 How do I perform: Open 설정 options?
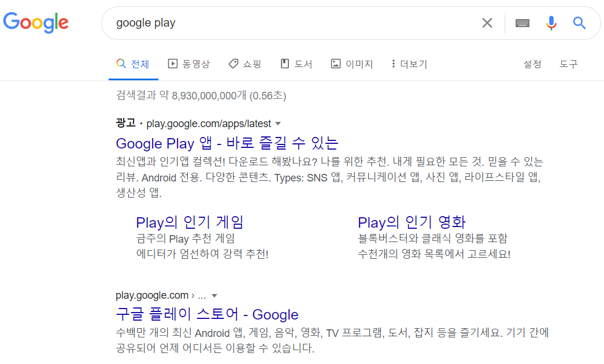[x=532, y=64]
